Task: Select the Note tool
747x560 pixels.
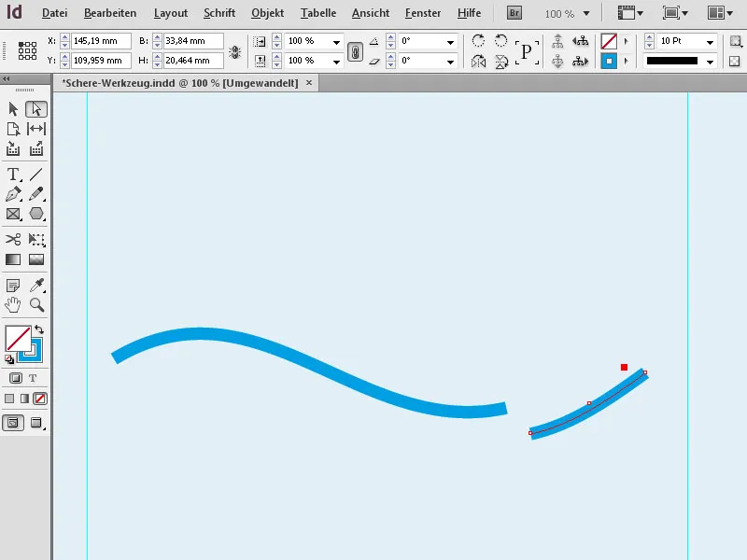Action: click(x=13, y=286)
